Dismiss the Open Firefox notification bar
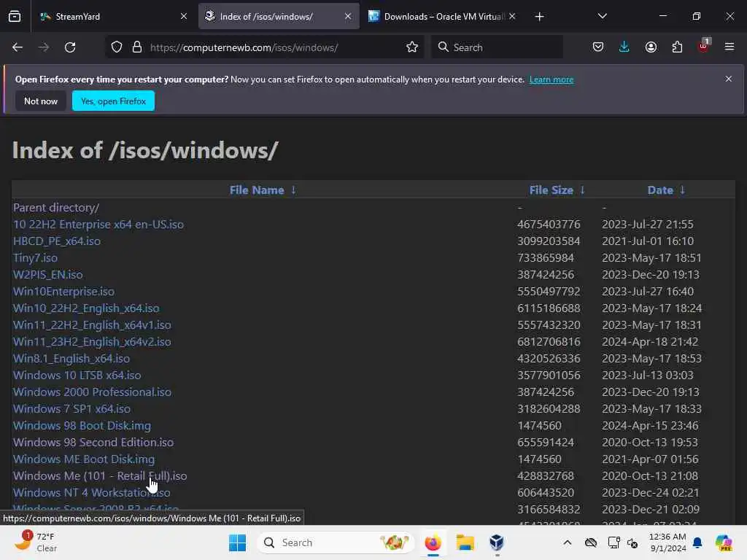 (x=729, y=79)
